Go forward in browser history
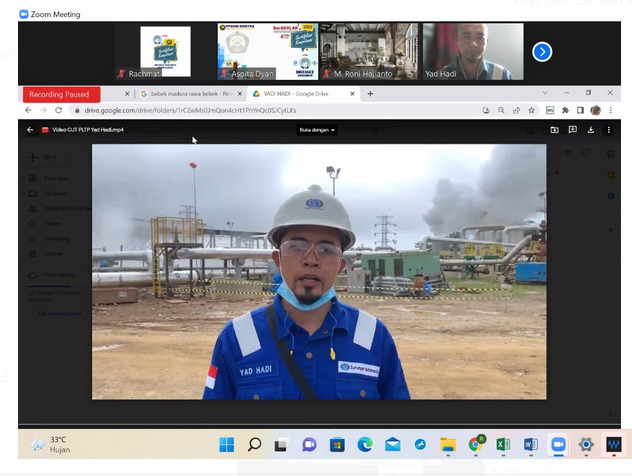This screenshot has height=476, width=632. click(x=43, y=110)
